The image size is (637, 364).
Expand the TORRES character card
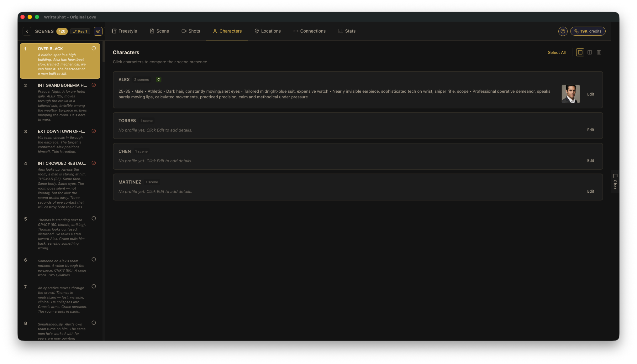click(127, 121)
